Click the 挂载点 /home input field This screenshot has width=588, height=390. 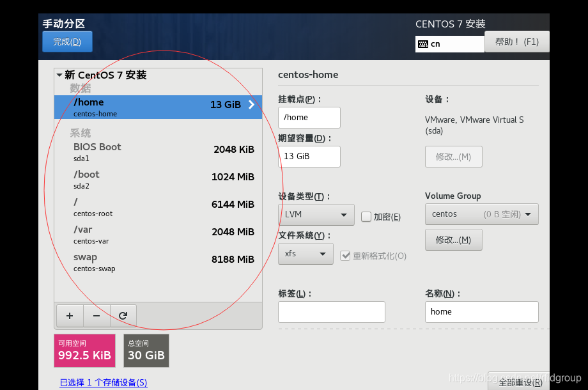(309, 118)
